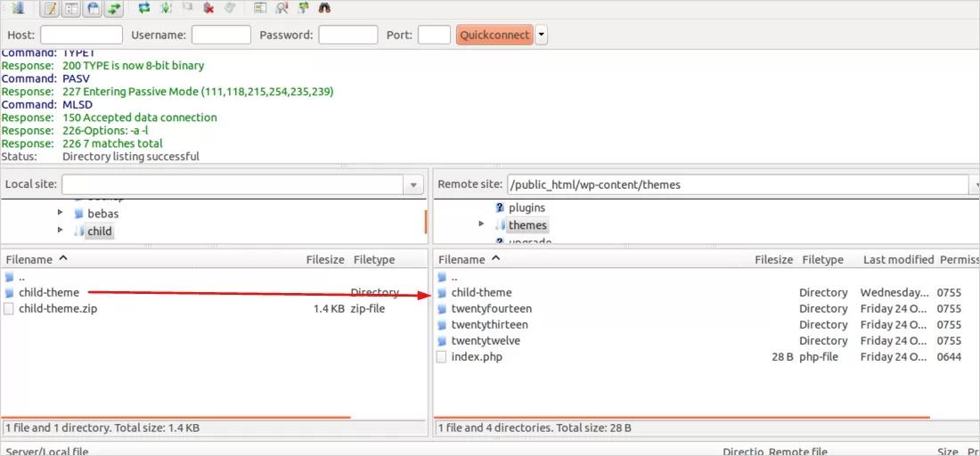Click the Host input field
The width and height of the screenshot is (980, 456).
[x=81, y=36]
